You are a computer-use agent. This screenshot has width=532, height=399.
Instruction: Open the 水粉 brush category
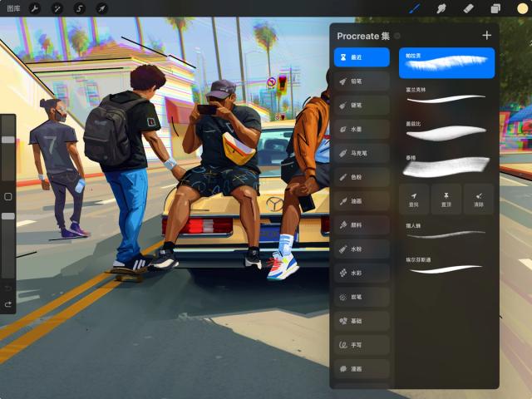362,249
